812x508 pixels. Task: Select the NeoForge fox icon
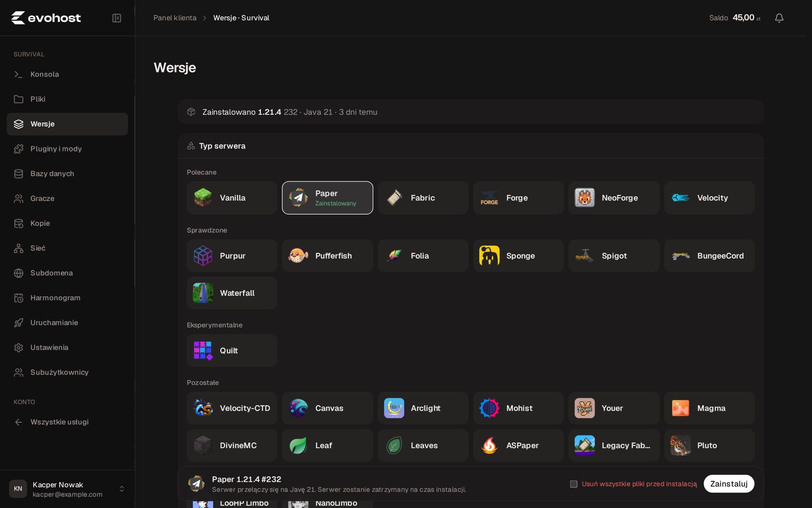[x=585, y=198]
